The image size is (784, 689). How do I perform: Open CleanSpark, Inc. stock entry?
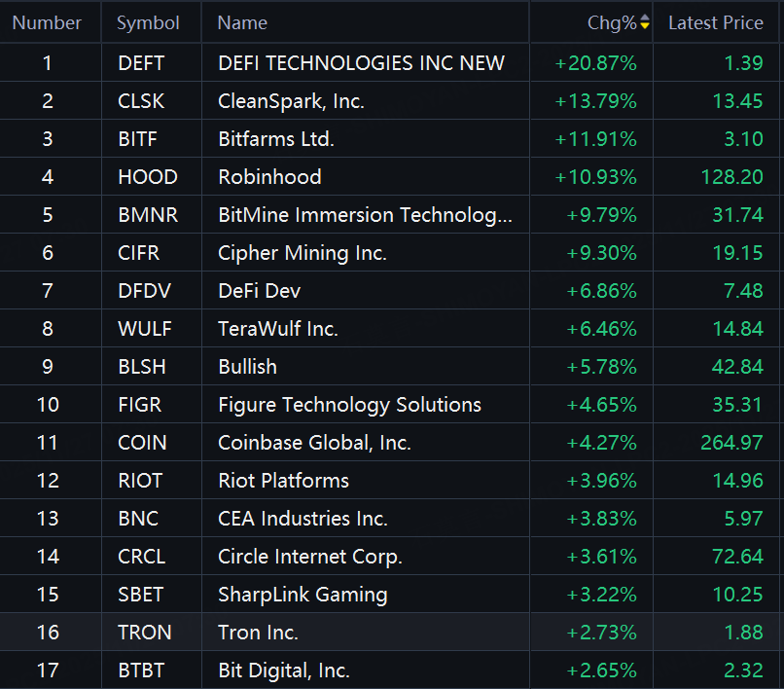(x=392, y=101)
